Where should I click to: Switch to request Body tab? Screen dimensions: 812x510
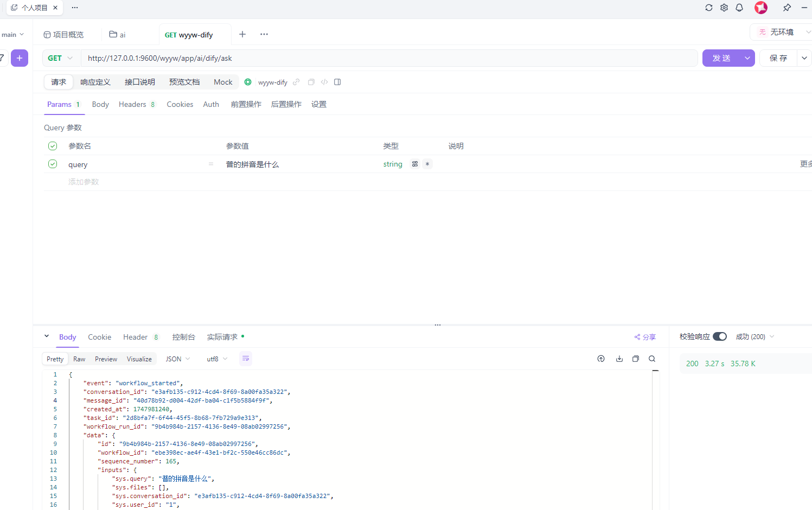click(100, 104)
